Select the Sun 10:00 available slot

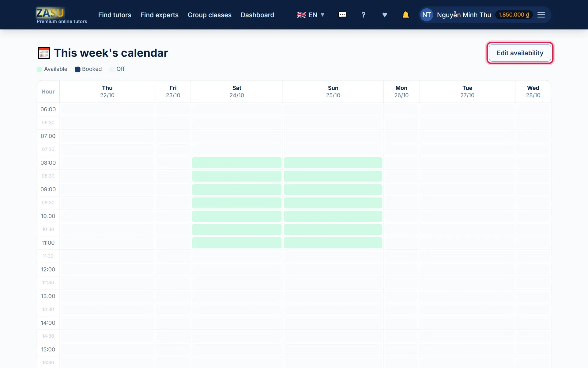(x=333, y=216)
